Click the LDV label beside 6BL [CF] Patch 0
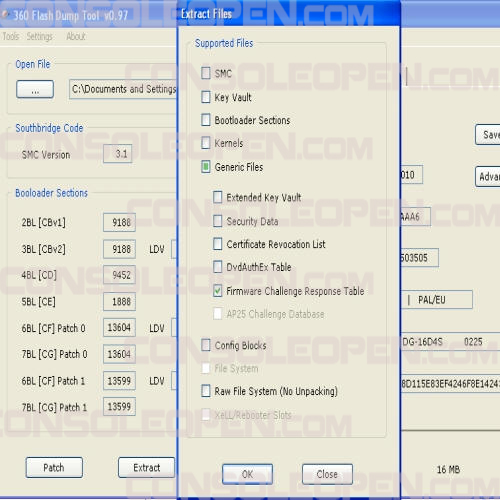 (x=157, y=328)
